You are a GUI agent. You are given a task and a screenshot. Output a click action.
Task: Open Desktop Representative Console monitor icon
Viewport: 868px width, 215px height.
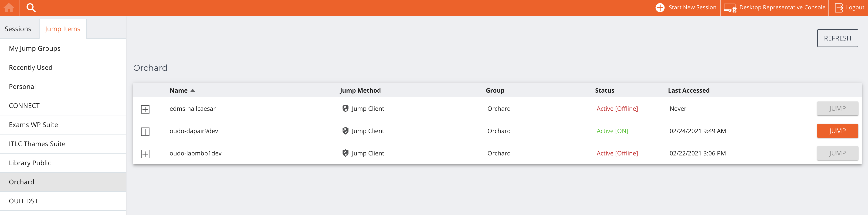pyautogui.click(x=730, y=8)
